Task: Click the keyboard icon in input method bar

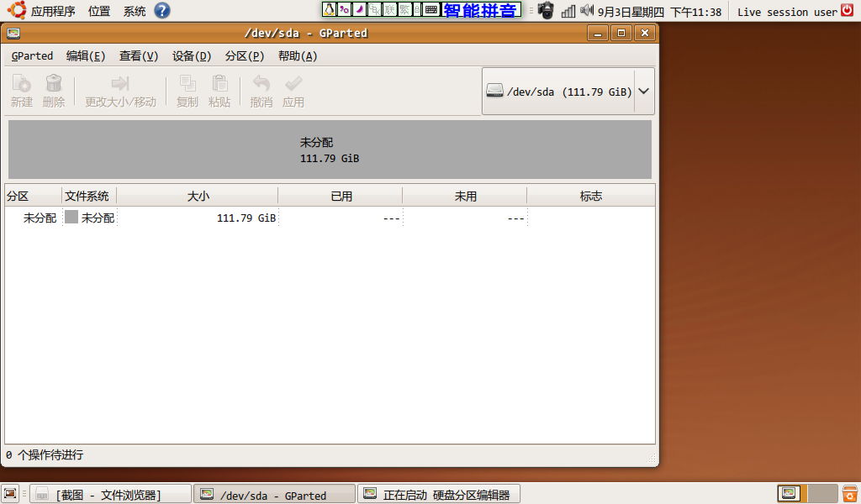Action: 432,9
